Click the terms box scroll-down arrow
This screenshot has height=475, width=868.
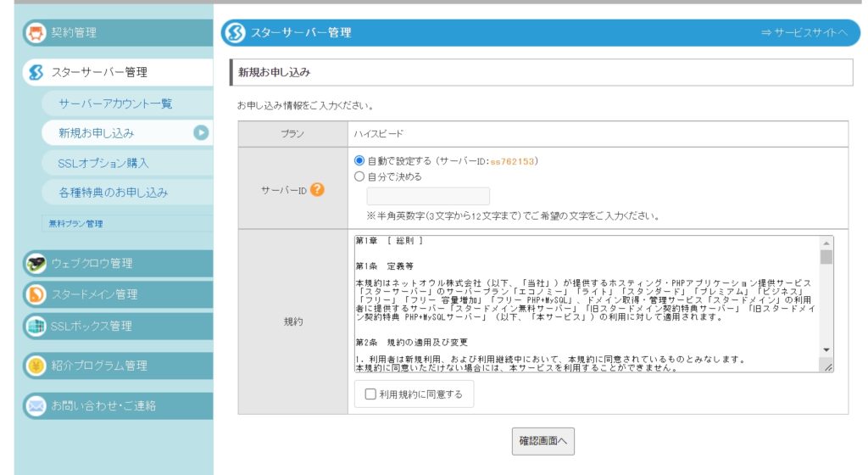(826, 350)
